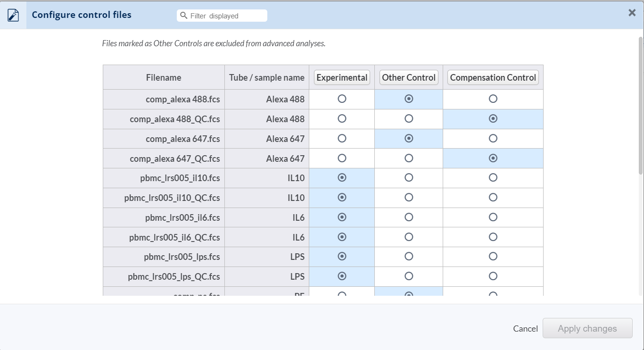644x350 pixels.
Task: Close the Configure control files dialog
Action: point(632,13)
